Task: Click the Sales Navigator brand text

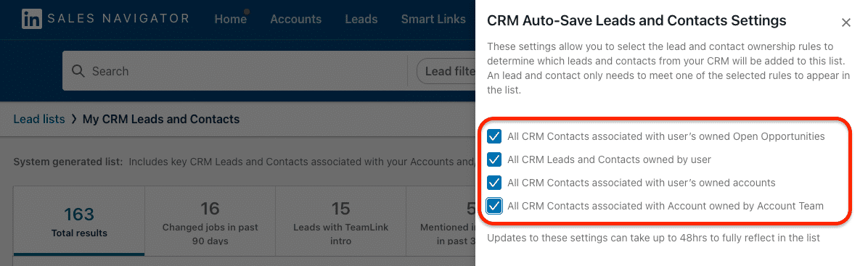Action: (x=118, y=19)
